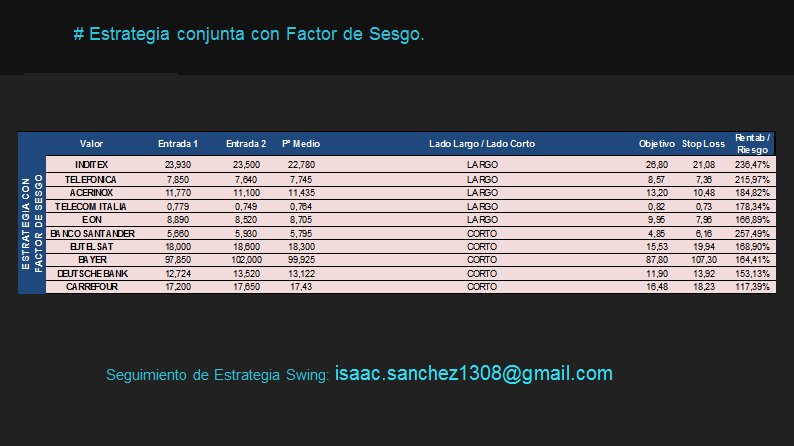This screenshot has height=446, width=794.
Task: Click the 236,47% value in INDITEX row
Action: pos(752,164)
